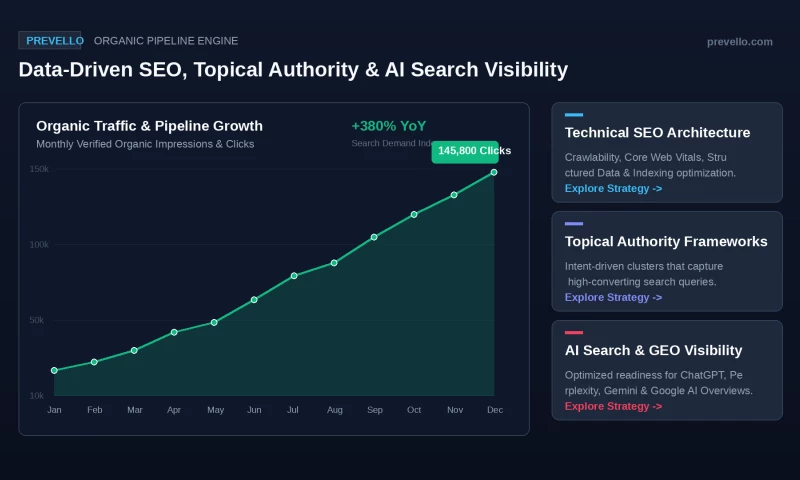Click the Jul data point on chart
This screenshot has height=480, width=800.
294,276
